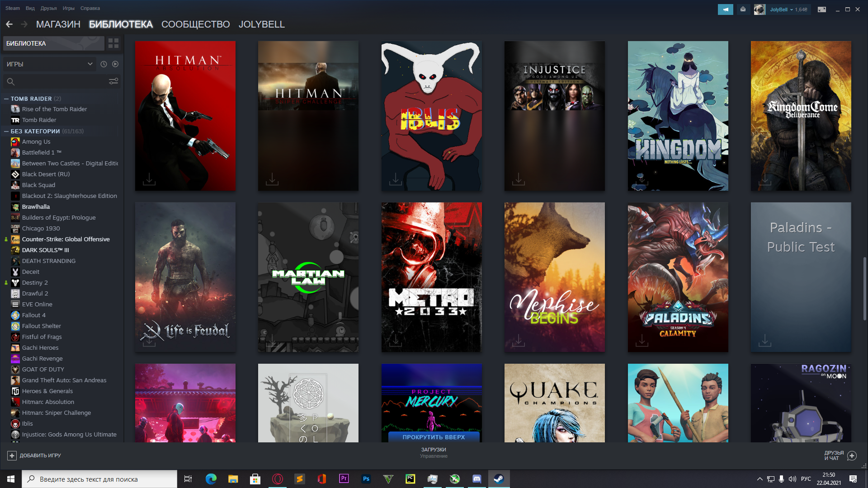
Task: Click ДРУЗЬЯ И ЧАТ label
Action: [x=834, y=455]
